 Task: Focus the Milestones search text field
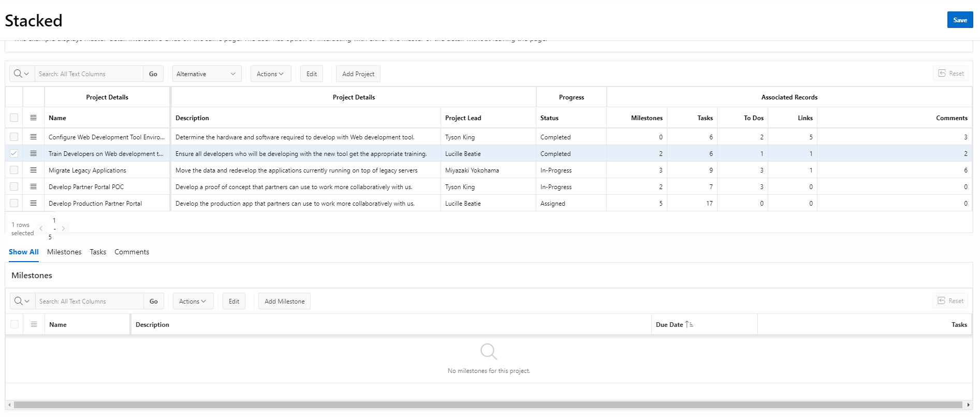point(90,301)
